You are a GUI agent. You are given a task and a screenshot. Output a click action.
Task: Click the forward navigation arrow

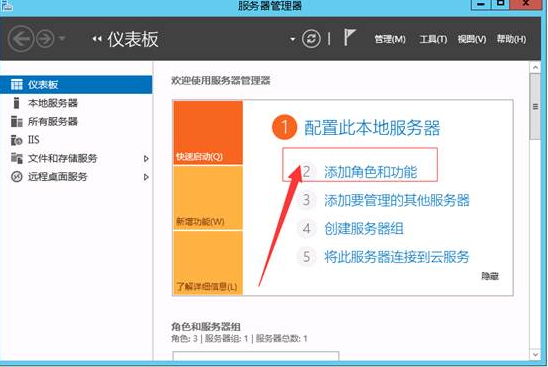click(45, 39)
